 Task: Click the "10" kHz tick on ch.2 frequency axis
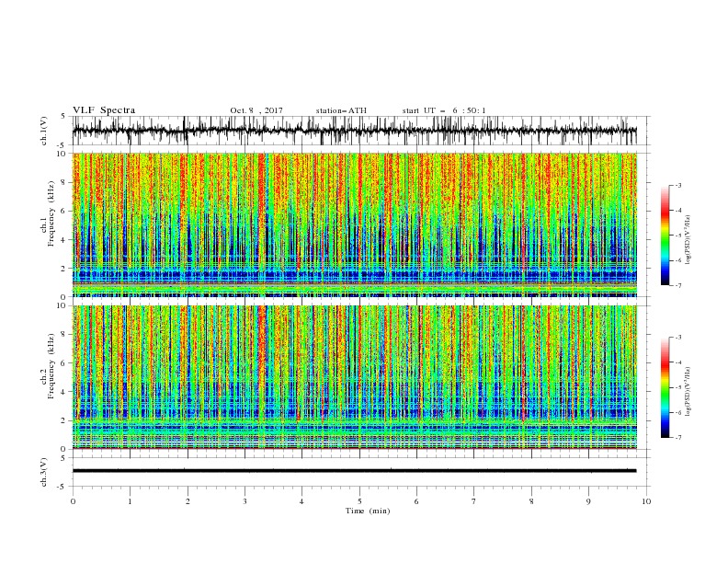point(63,305)
